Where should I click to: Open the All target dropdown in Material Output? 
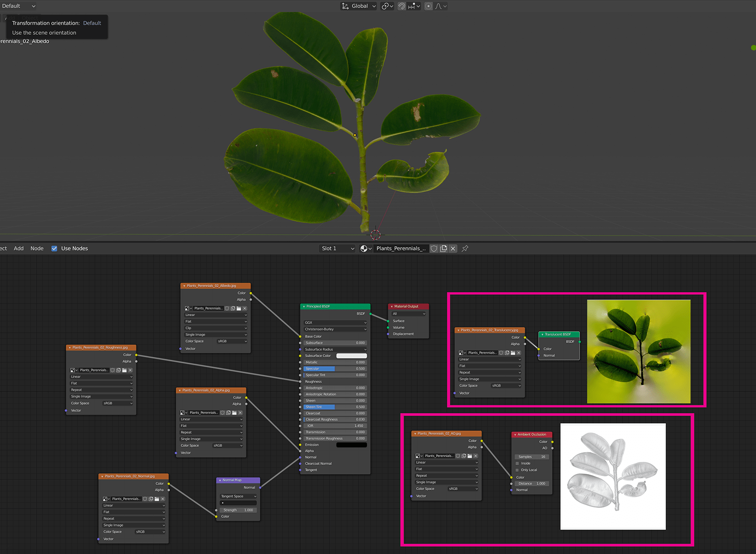pos(409,314)
